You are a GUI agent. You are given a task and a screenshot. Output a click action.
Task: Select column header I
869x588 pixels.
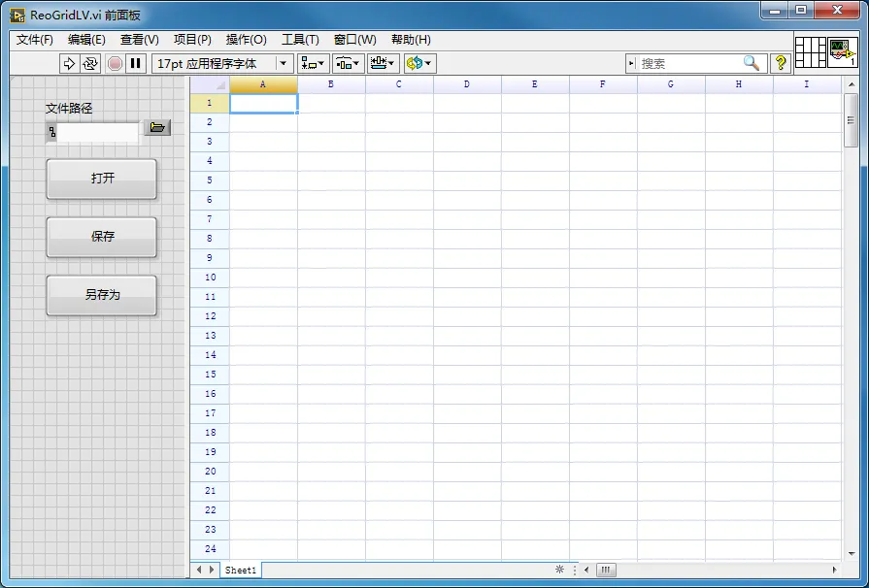807,84
